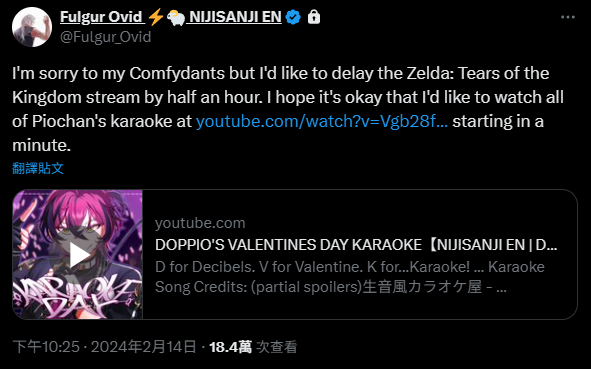Click the lightning bolt emoji in the name
The height and width of the screenshot is (369, 591).
tap(156, 17)
